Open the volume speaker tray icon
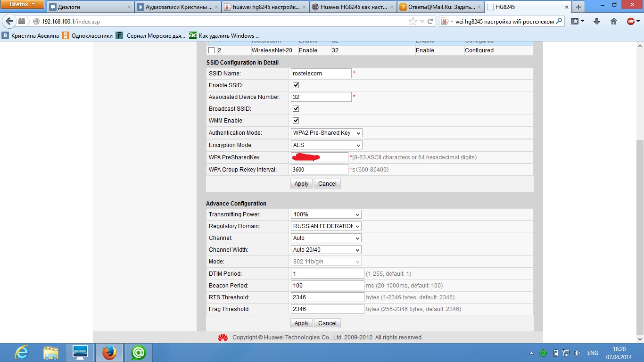Viewport: 644px width, 362px height. pyautogui.click(x=577, y=353)
